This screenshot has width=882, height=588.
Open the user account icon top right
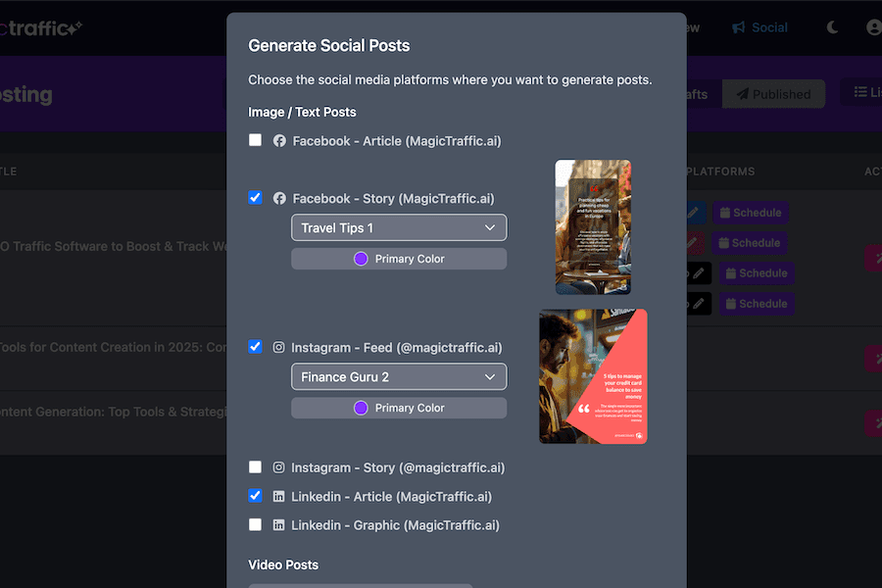coord(873,26)
